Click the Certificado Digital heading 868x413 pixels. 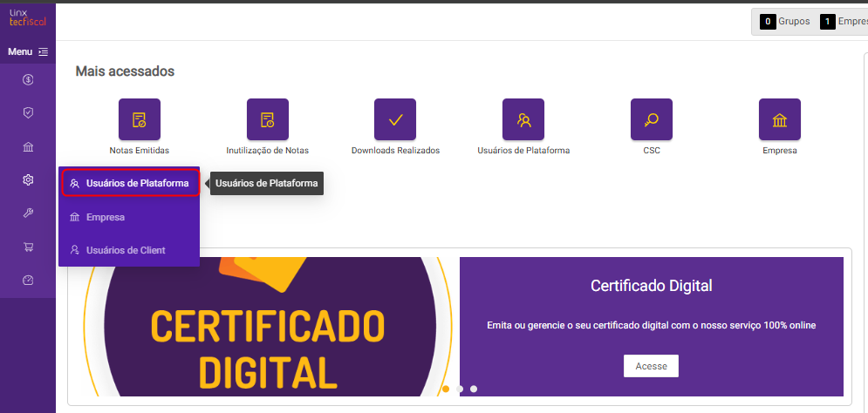[x=651, y=286]
